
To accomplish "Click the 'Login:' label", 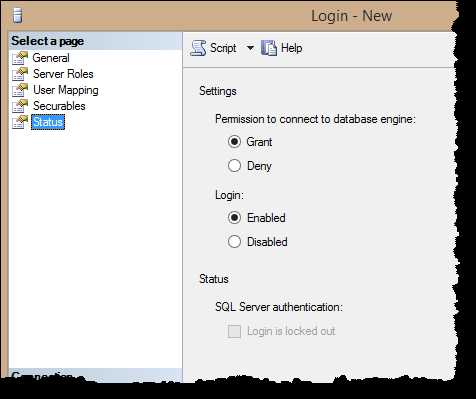I will coord(229,195).
